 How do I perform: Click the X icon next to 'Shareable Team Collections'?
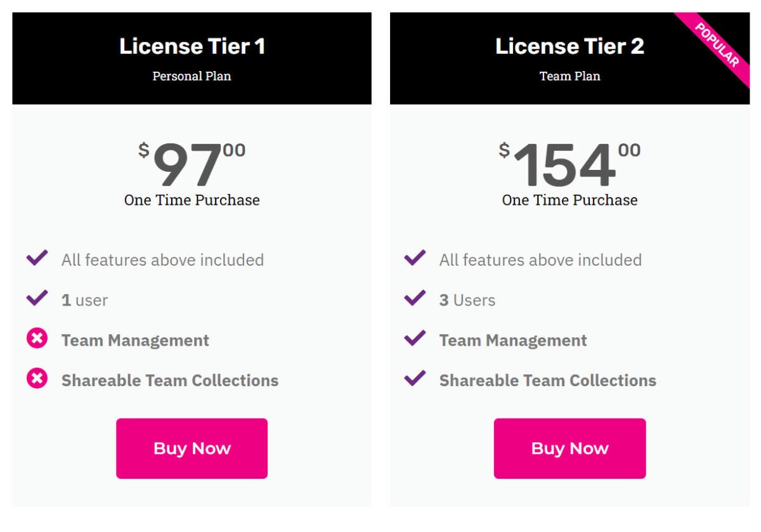37,379
